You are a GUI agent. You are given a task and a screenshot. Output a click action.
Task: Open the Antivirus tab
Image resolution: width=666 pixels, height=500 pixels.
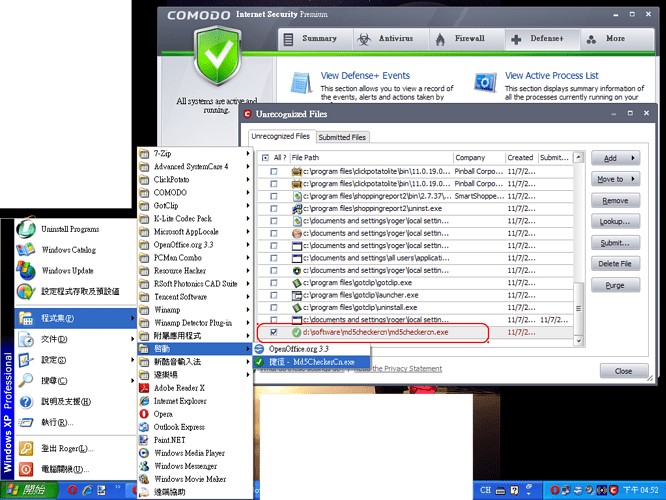point(391,39)
